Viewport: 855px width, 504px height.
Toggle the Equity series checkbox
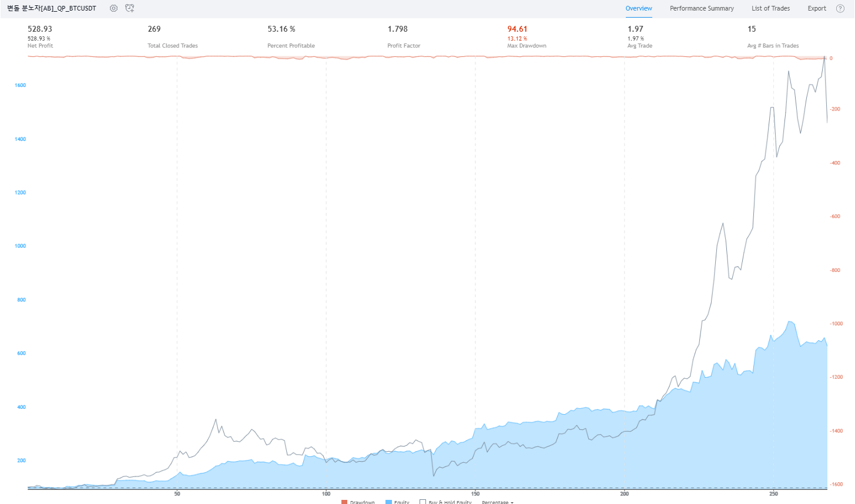tap(388, 502)
